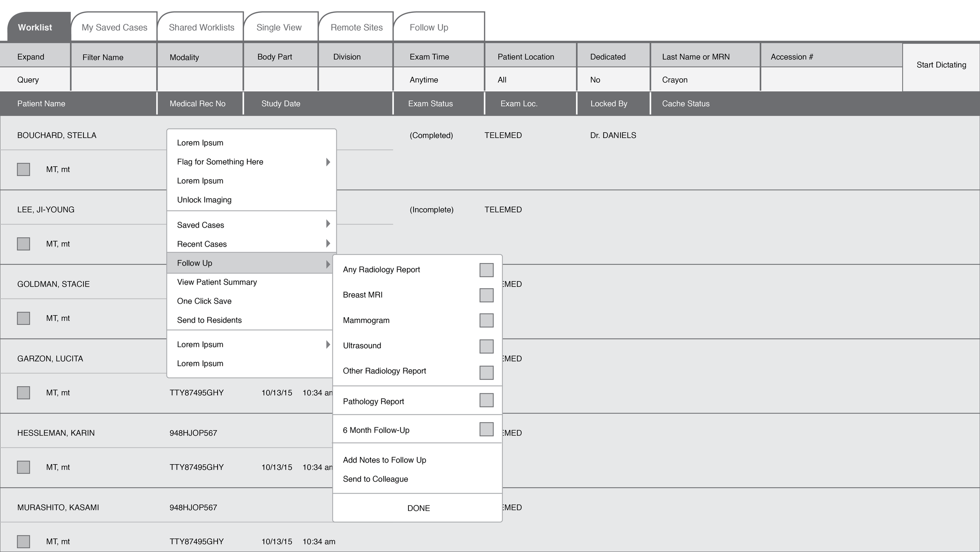Switch to Shared Worklists tab
Screen dimensions: 980x552
tap(201, 27)
